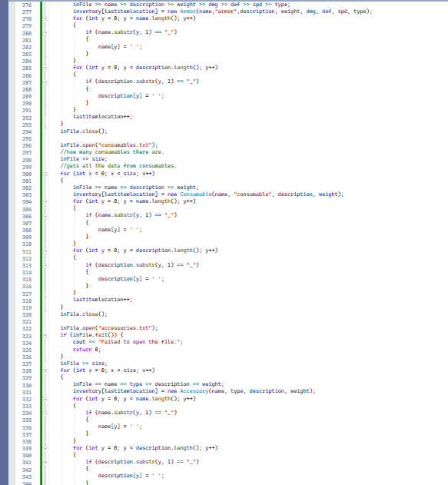Select line number 296 in the gutter
448x485 pixels.
coord(27,146)
